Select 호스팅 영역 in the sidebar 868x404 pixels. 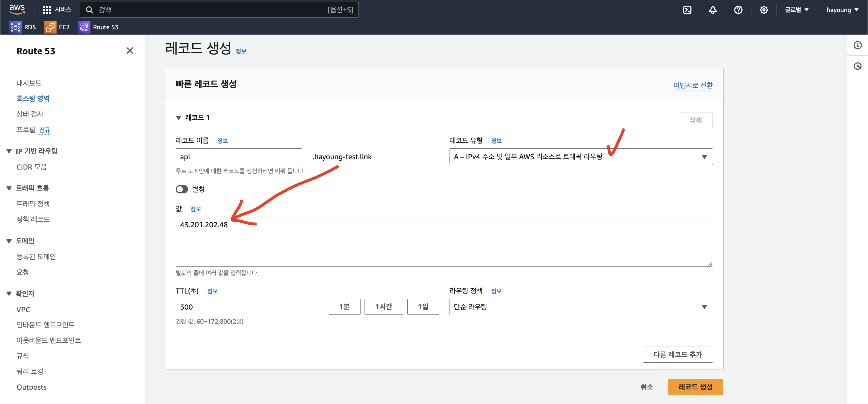coord(33,98)
